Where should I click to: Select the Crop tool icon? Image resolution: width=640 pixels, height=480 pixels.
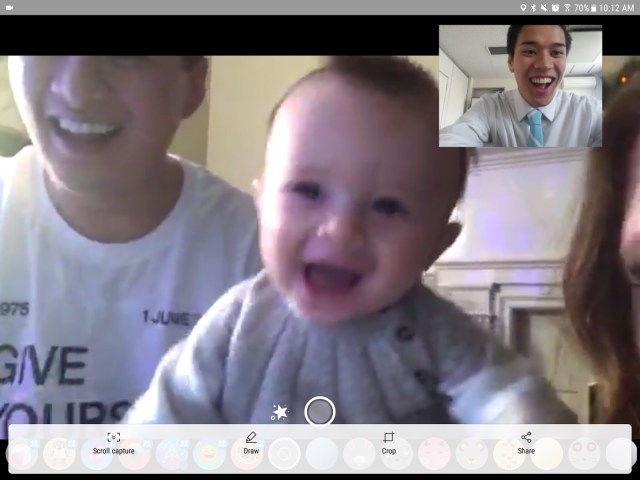coord(389,437)
